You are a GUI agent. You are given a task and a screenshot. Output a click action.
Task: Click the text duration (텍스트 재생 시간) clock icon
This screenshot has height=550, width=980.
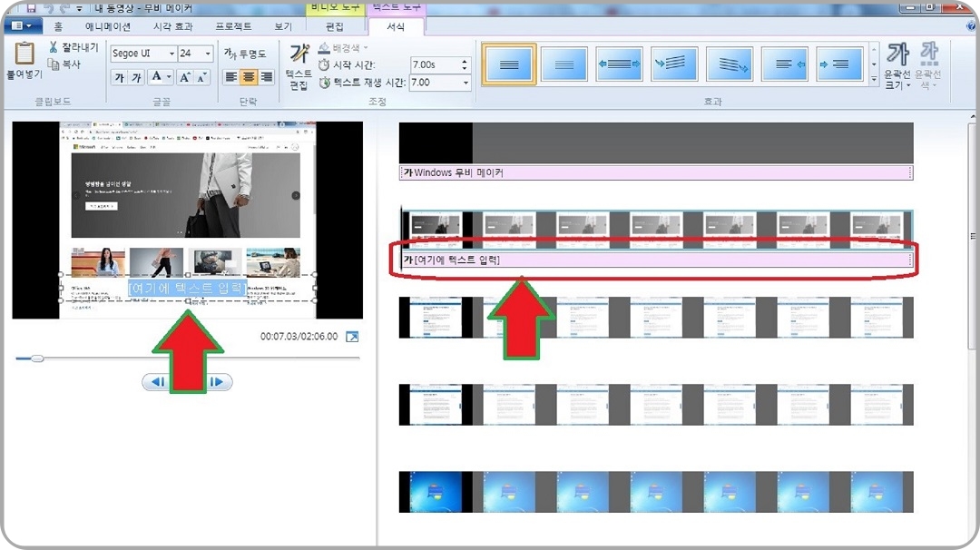pos(324,83)
